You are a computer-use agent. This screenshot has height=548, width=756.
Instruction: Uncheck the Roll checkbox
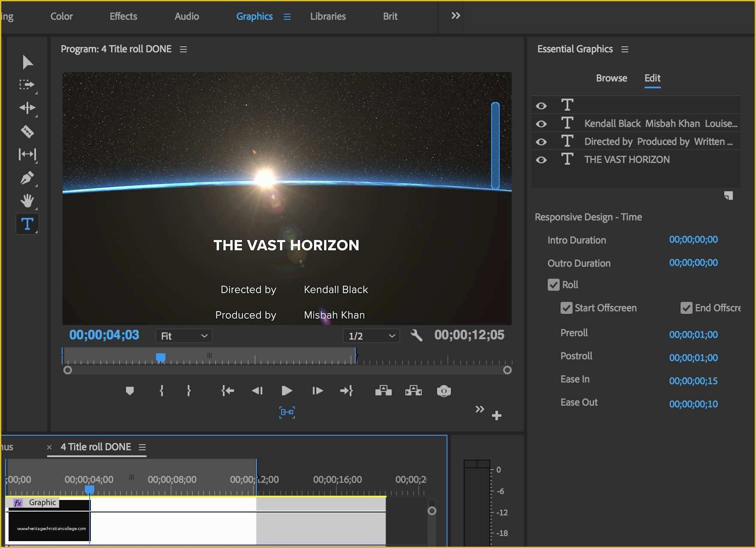[554, 285]
